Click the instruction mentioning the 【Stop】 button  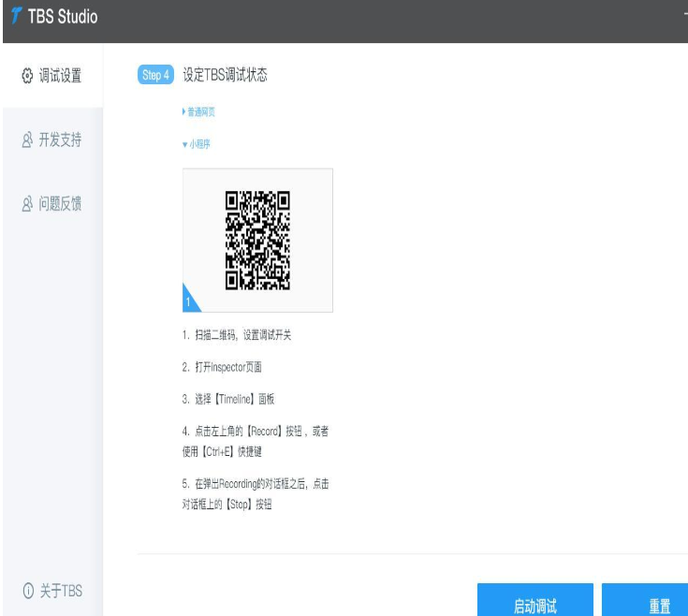256,494
